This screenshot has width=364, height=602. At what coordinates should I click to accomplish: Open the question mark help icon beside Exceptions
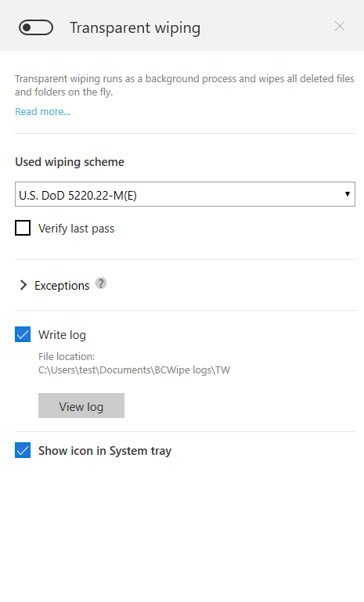point(101,283)
